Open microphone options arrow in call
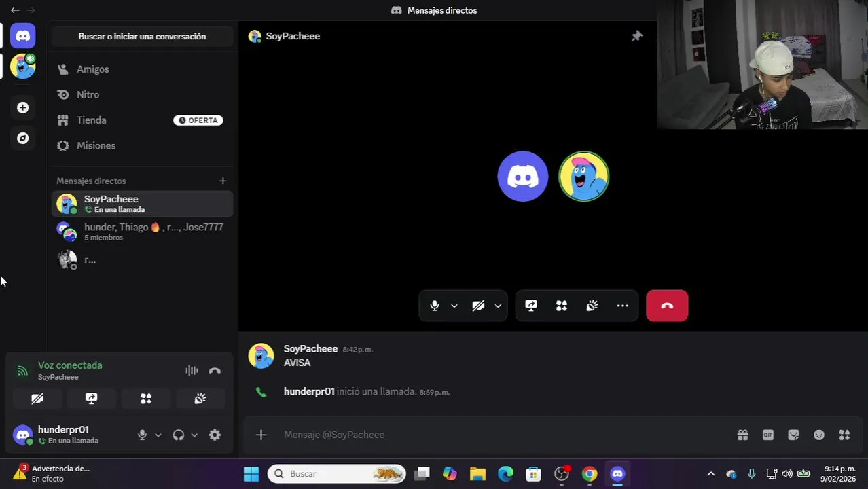868x489 pixels. click(454, 306)
